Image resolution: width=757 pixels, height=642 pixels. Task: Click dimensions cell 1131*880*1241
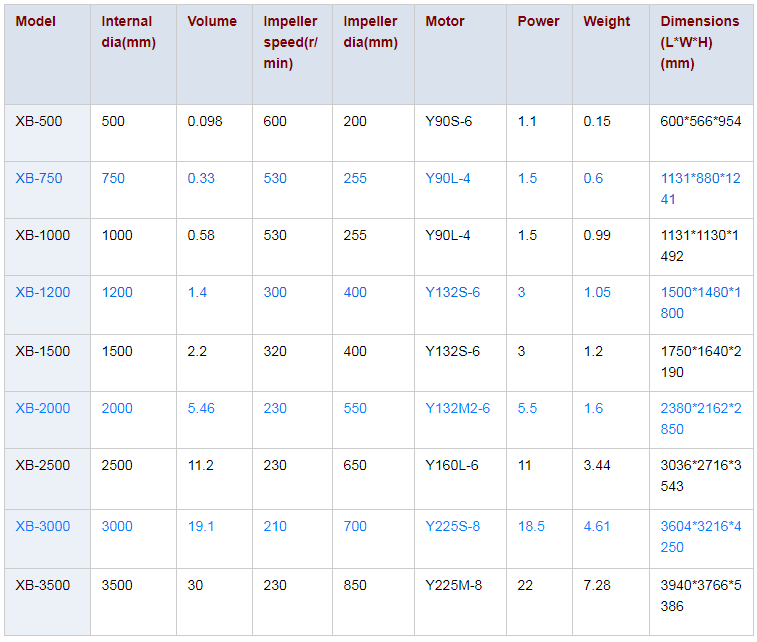(701, 188)
